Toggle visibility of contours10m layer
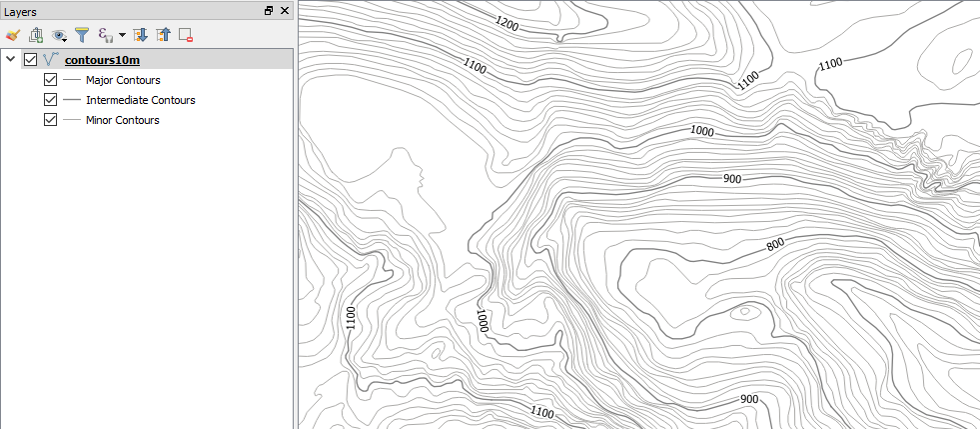Image resolution: width=980 pixels, height=429 pixels. tap(30, 60)
